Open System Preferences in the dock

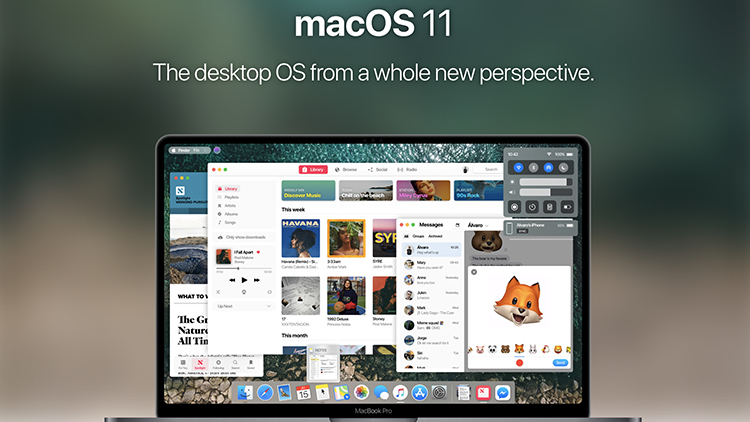coord(439,393)
